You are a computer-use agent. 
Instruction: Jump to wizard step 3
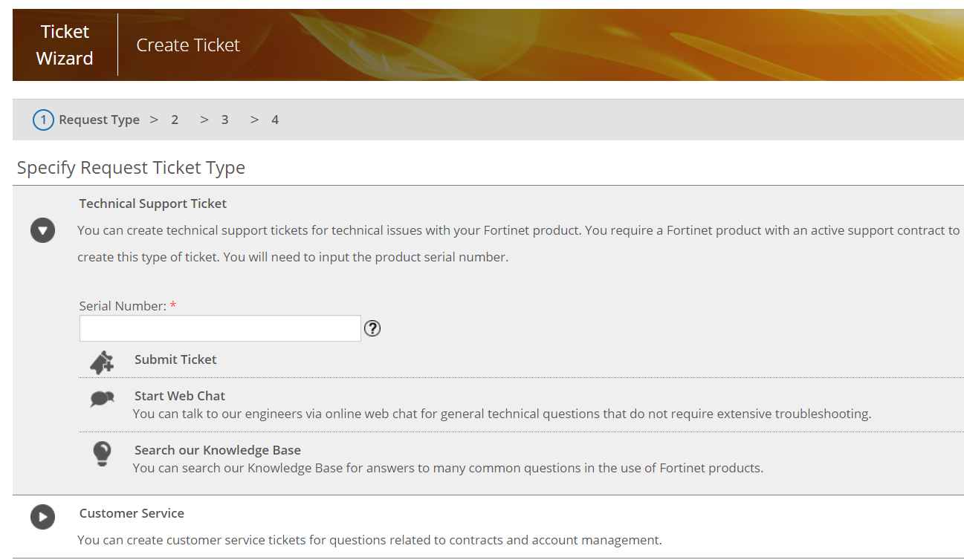click(224, 120)
